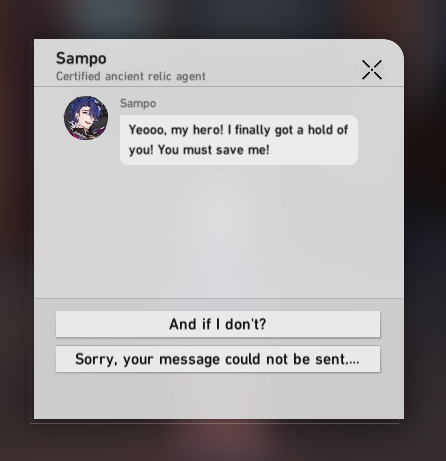Click the blank space under the reply options
The height and width of the screenshot is (461, 446).
pyautogui.click(x=219, y=395)
